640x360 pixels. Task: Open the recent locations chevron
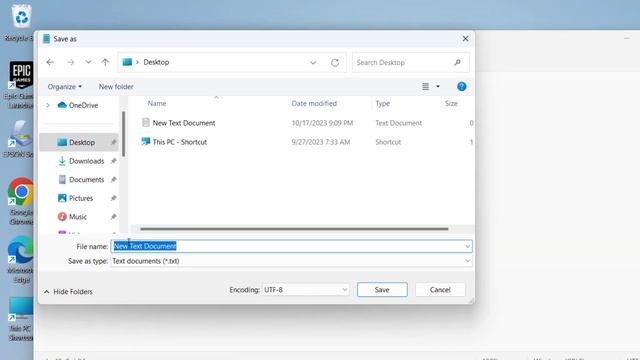click(x=88, y=62)
